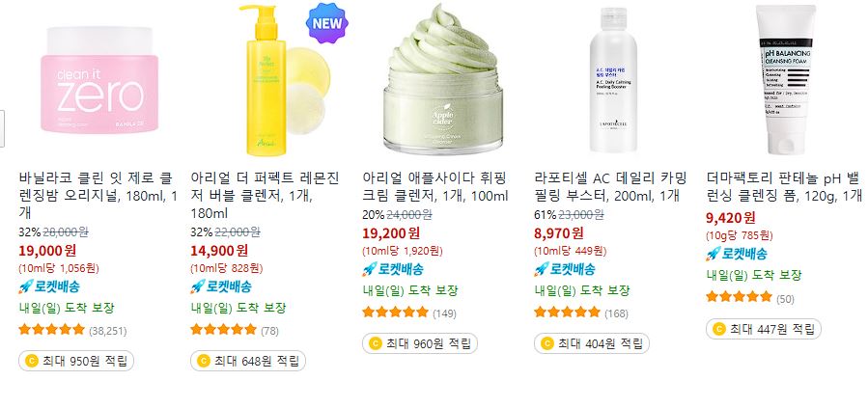The image size is (868, 408).
Task: Click the rocket delivery icon under the 19,000원 price
Action: 25,286
